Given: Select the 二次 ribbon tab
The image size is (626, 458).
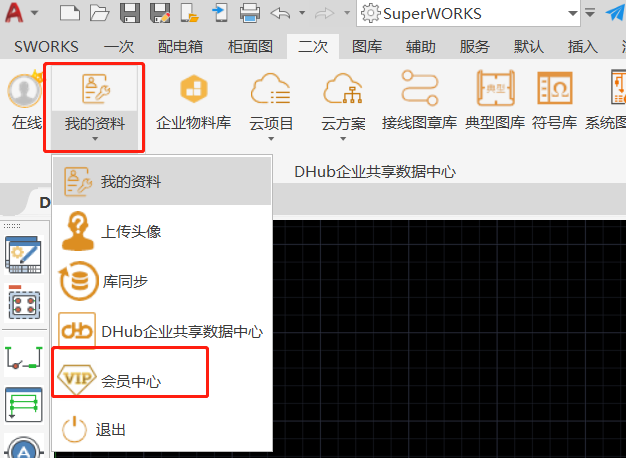Looking at the screenshot, I should [313, 47].
